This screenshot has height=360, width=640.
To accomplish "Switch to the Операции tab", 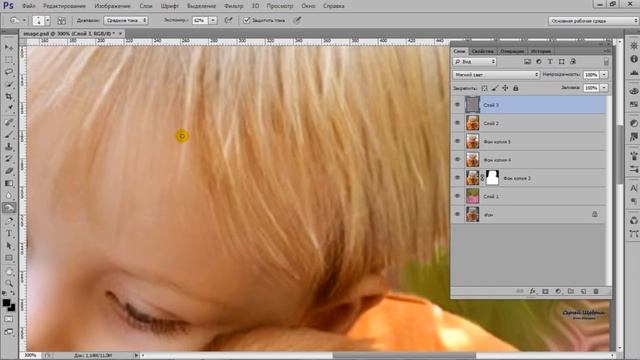I will pos(512,51).
